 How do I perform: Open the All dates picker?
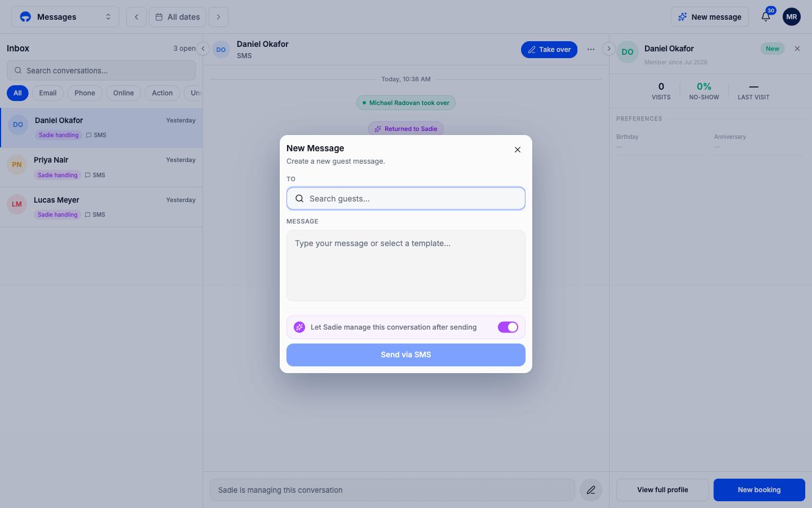pyautogui.click(x=178, y=17)
